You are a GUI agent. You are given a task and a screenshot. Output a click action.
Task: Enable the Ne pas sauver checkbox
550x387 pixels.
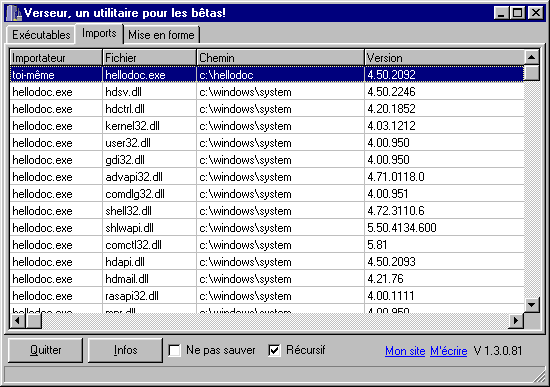point(175,350)
